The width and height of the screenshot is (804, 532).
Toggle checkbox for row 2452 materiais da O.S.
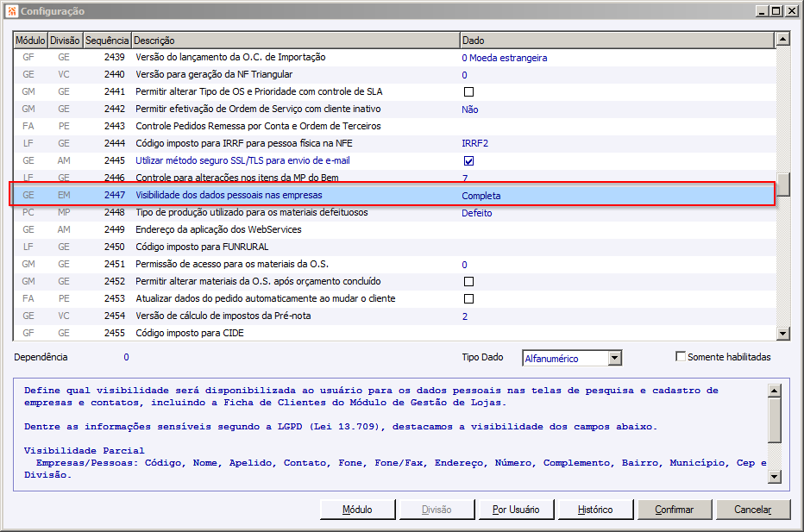click(x=468, y=281)
